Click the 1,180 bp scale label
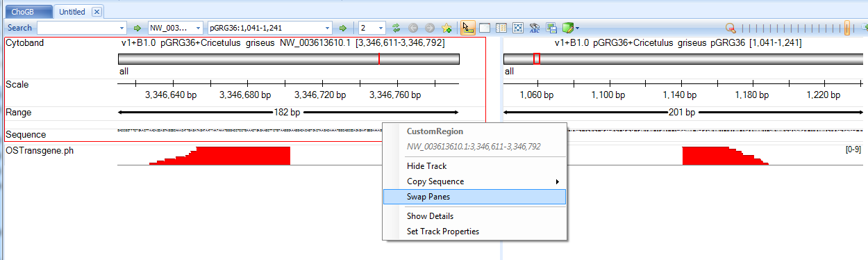 tap(753, 95)
